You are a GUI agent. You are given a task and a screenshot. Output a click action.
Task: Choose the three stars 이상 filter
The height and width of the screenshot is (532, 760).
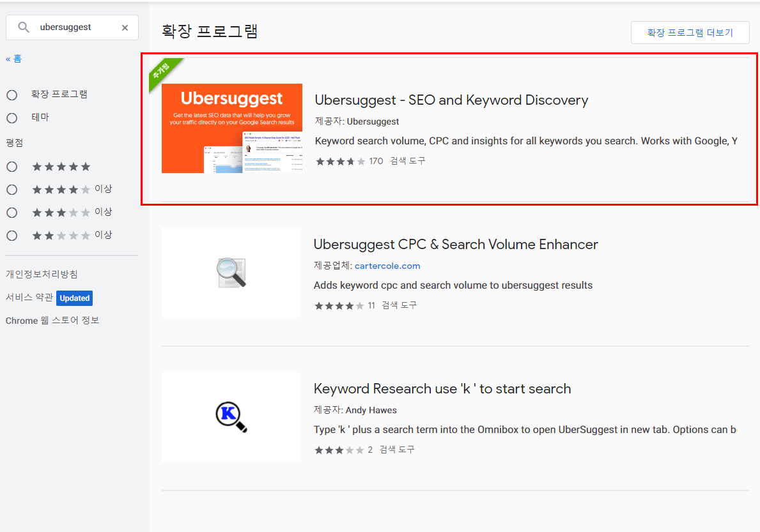coord(12,213)
